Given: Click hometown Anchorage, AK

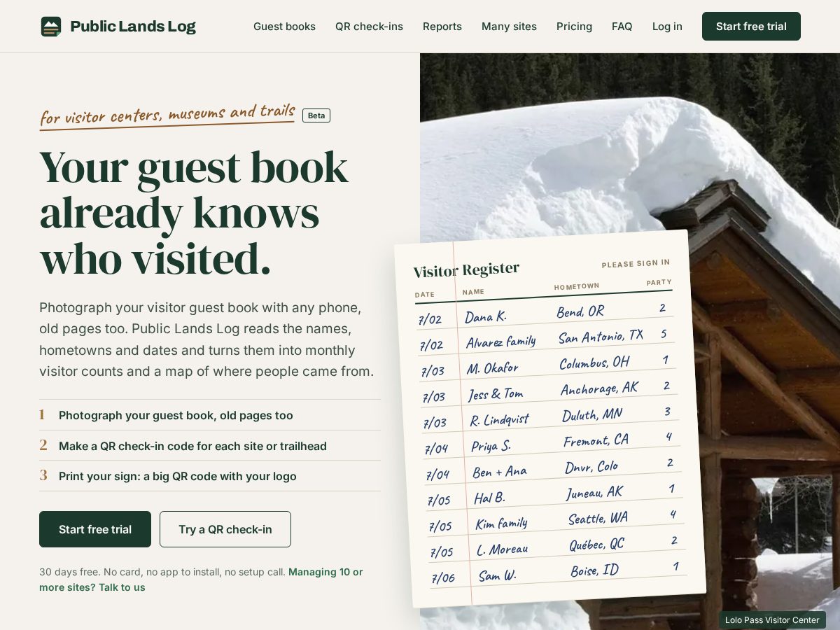Looking at the screenshot, I should point(599,389).
